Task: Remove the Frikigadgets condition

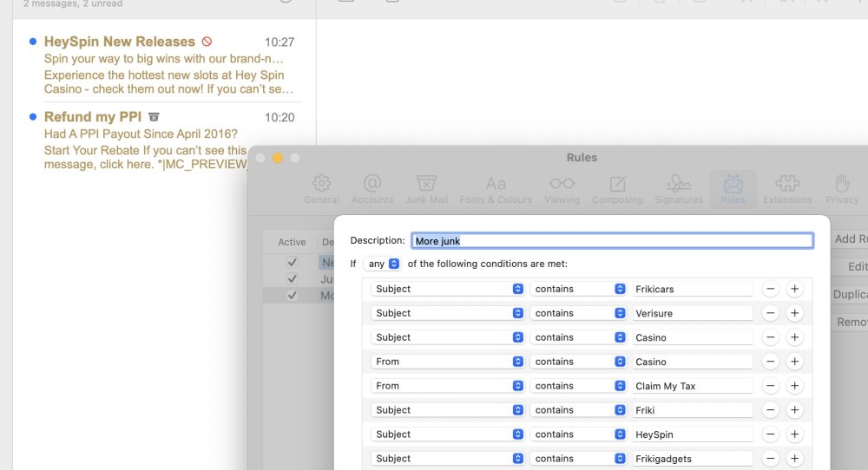Action: point(770,459)
